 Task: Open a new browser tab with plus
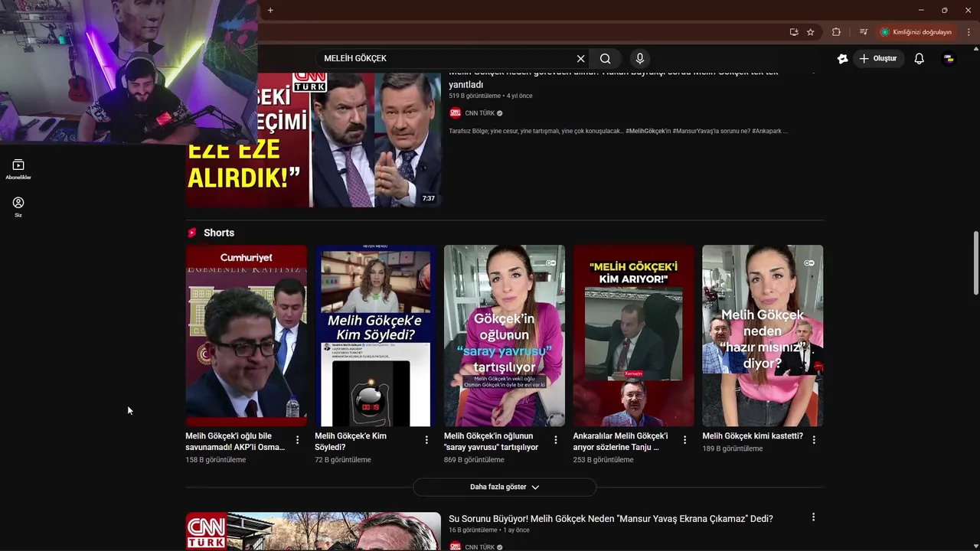(270, 10)
